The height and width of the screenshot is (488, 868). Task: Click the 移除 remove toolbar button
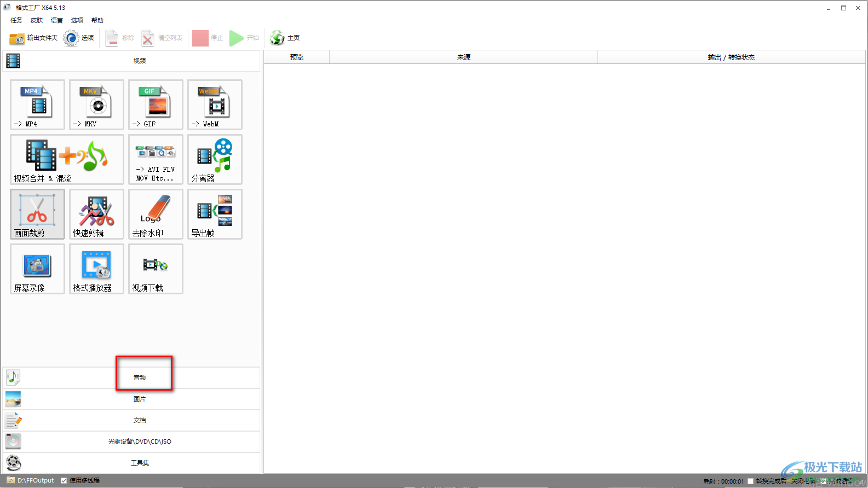(x=120, y=38)
